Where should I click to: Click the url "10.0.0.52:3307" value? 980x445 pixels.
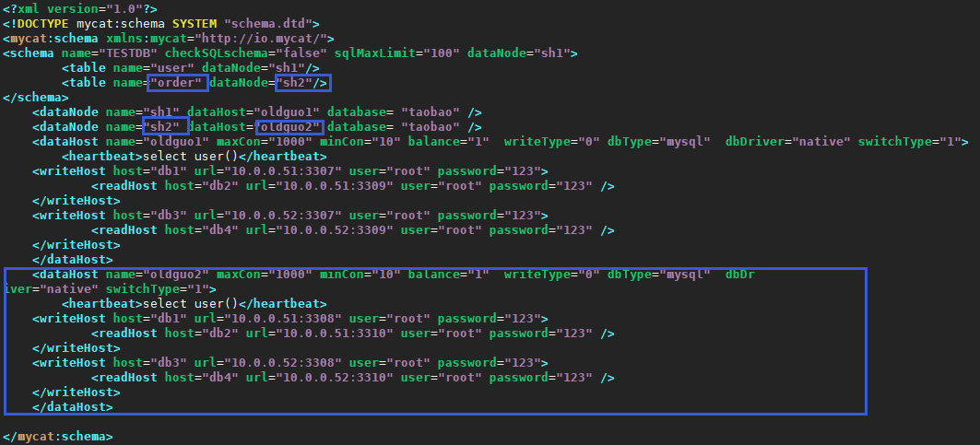283,216
